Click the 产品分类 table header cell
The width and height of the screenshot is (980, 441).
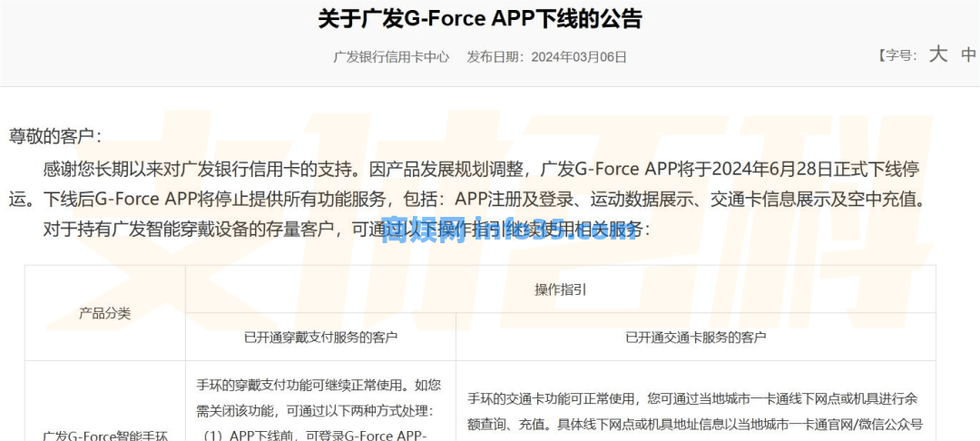click(x=104, y=313)
